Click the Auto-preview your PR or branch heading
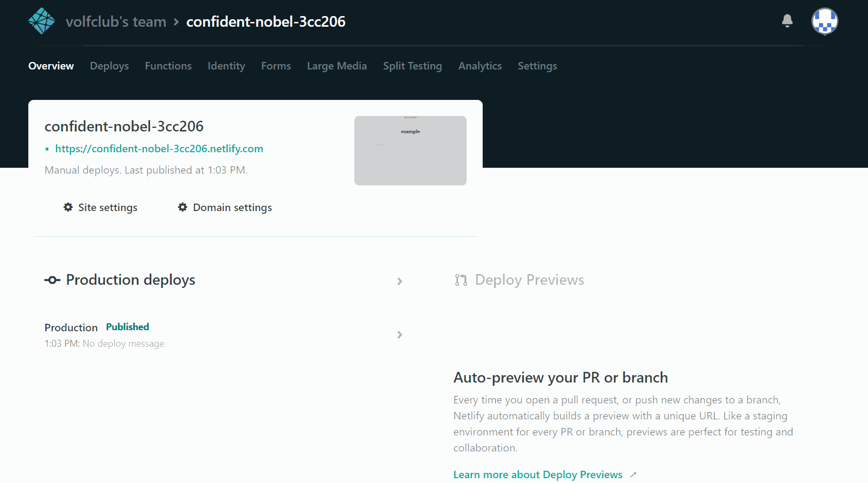 [561, 378]
